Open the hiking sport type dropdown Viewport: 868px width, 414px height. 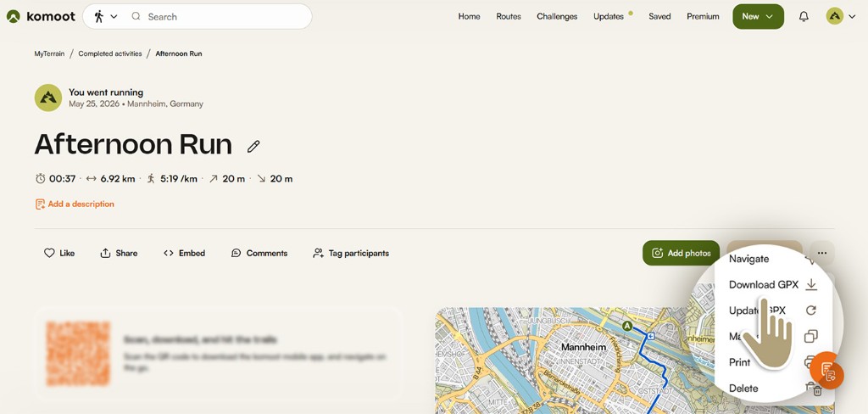[x=106, y=17]
